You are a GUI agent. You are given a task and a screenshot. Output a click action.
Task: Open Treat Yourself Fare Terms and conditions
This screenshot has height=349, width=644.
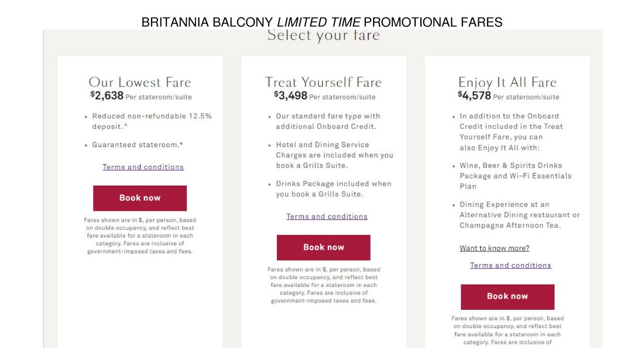(x=327, y=217)
